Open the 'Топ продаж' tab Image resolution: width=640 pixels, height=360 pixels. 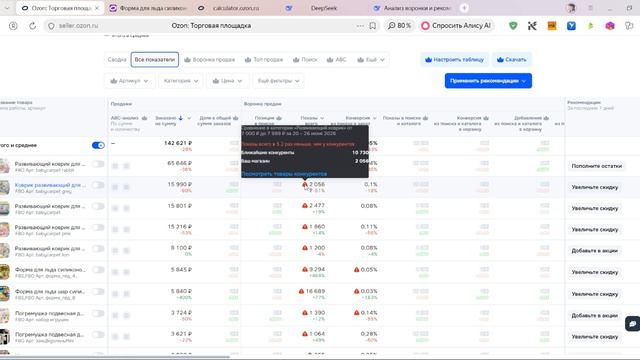point(264,60)
